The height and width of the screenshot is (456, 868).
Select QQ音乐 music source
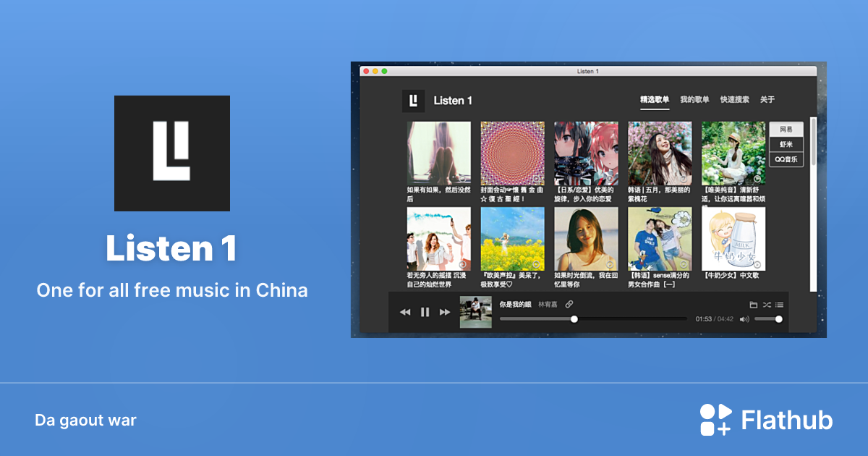pos(786,159)
